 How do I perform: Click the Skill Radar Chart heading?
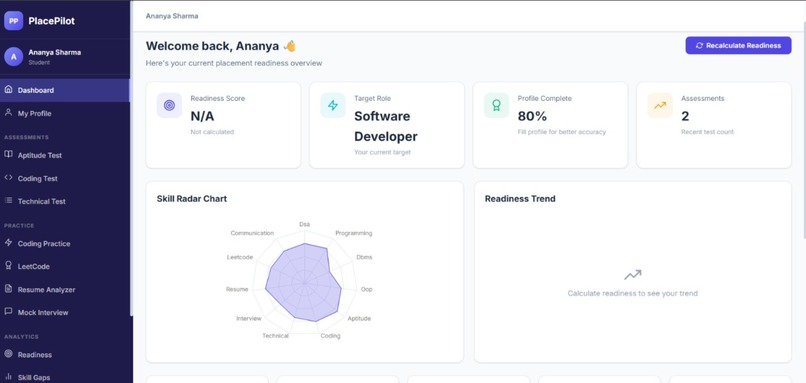192,198
